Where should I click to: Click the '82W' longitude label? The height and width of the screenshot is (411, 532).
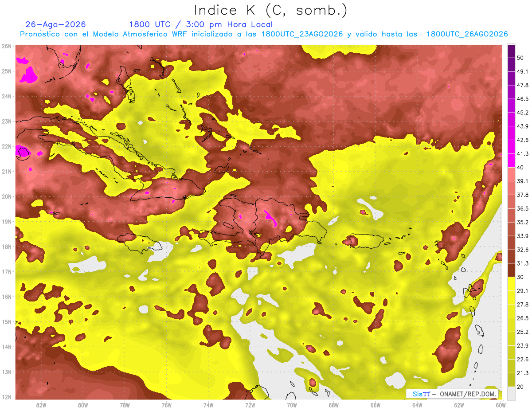click(41, 405)
